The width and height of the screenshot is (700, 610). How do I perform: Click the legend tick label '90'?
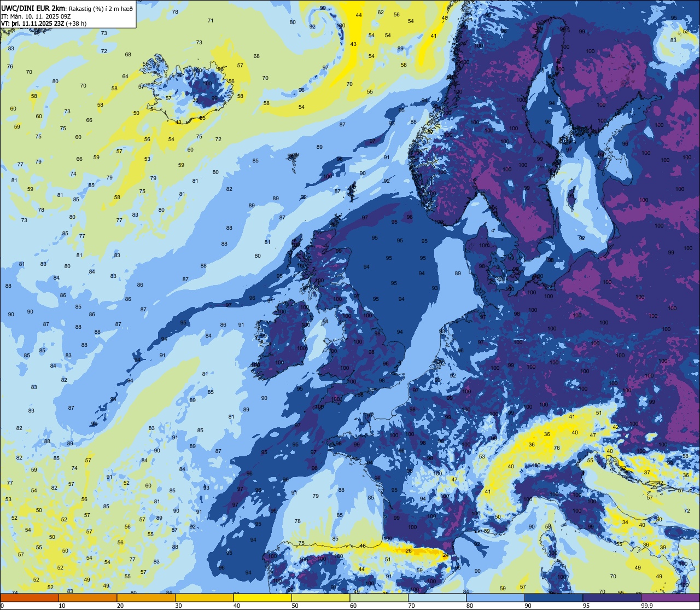pyautogui.click(x=528, y=606)
